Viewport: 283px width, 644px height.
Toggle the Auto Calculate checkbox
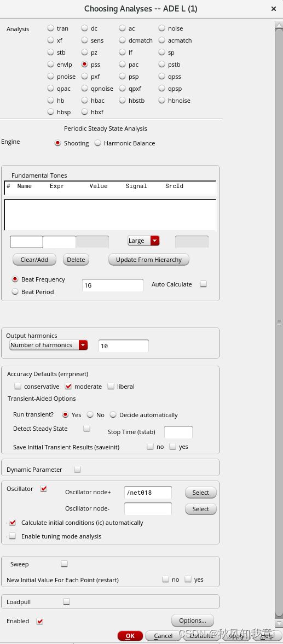point(203,284)
